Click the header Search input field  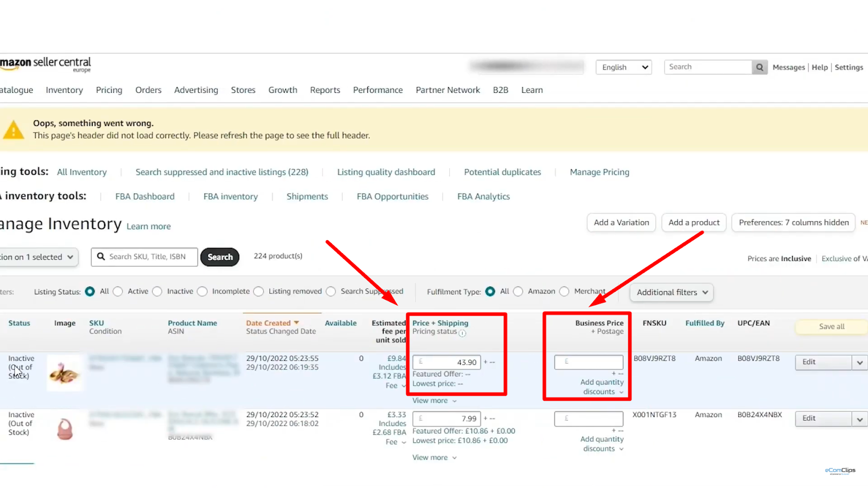pos(709,67)
